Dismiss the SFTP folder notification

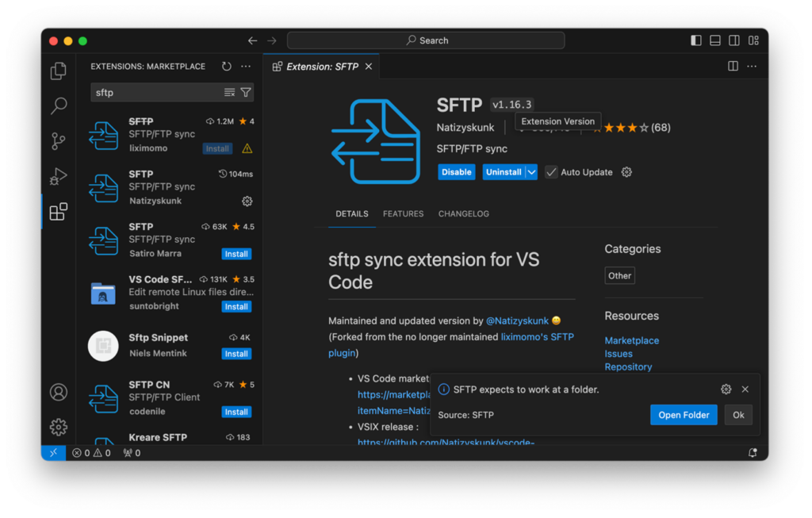[745, 389]
